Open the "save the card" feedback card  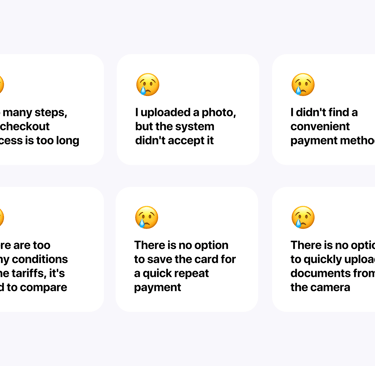click(187, 249)
